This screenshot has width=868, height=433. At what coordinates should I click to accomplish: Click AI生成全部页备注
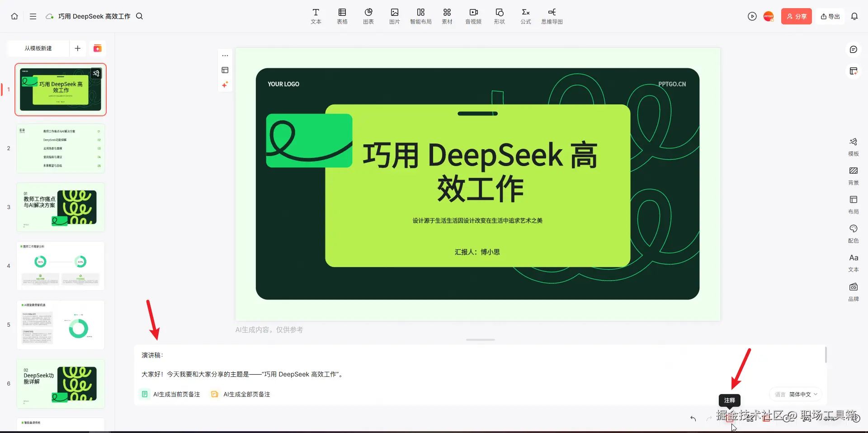pos(241,395)
